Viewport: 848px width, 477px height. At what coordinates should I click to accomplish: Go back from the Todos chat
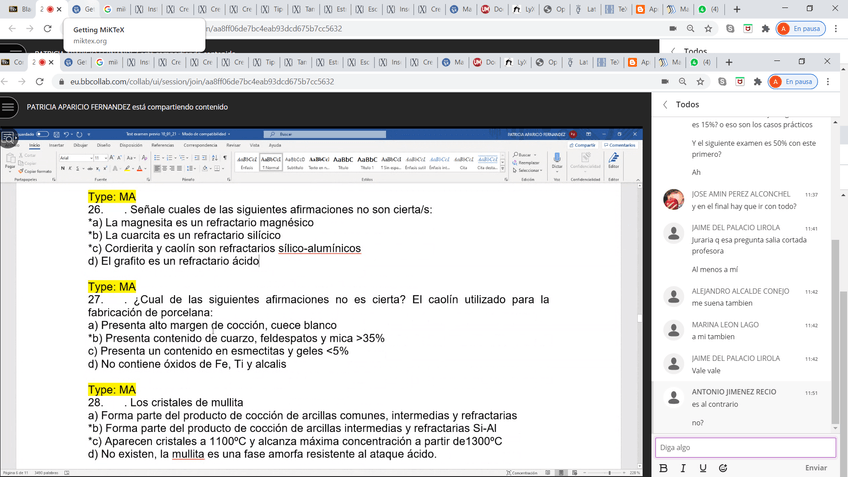(666, 105)
